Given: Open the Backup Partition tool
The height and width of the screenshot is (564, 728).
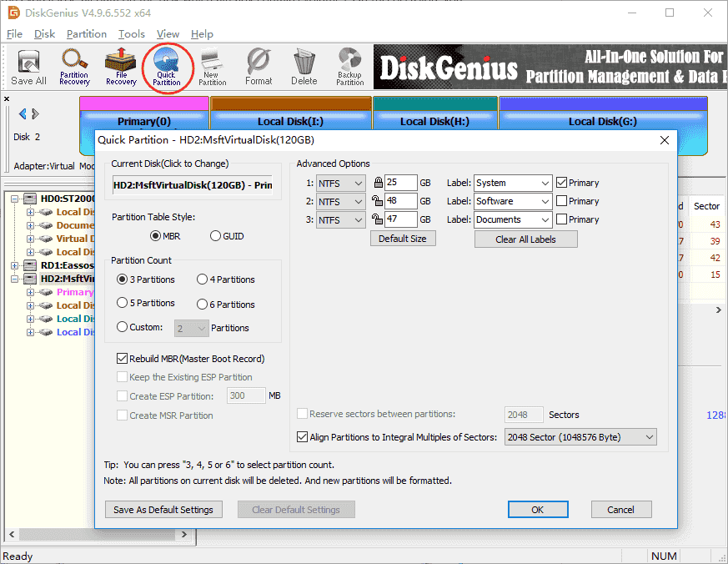Looking at the screenshot, I should pos(350,68).
